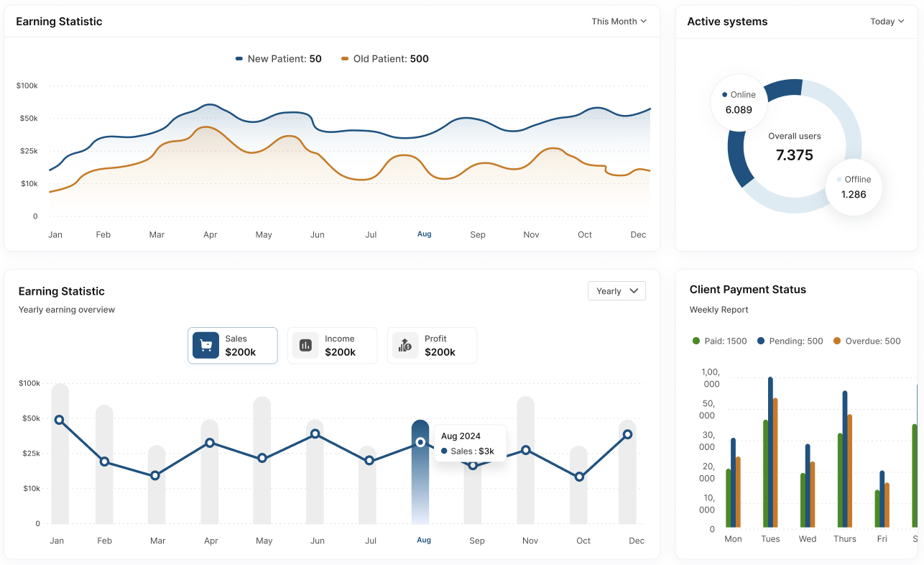This screenshot has width=924, height=565.
Task: Click the blue Online status dot
Action: [724, 95]
